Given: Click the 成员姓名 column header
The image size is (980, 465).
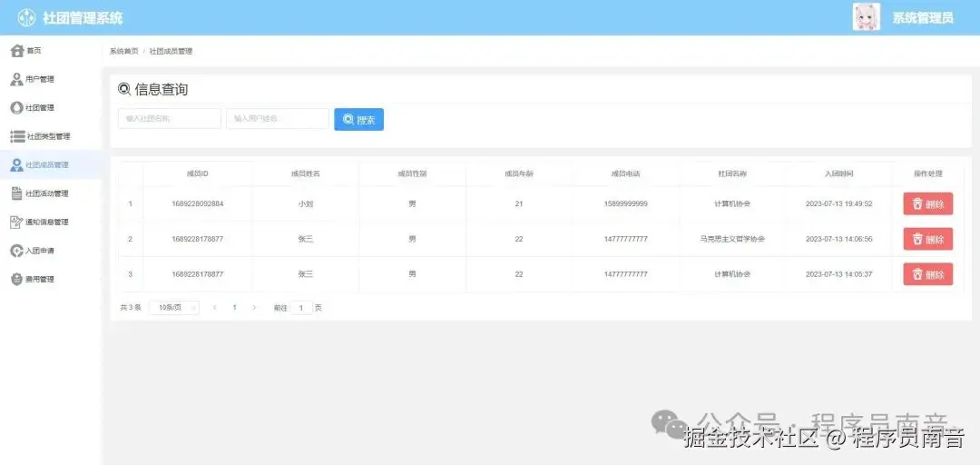Looking at the screenshot, I should tap(306, 173).
